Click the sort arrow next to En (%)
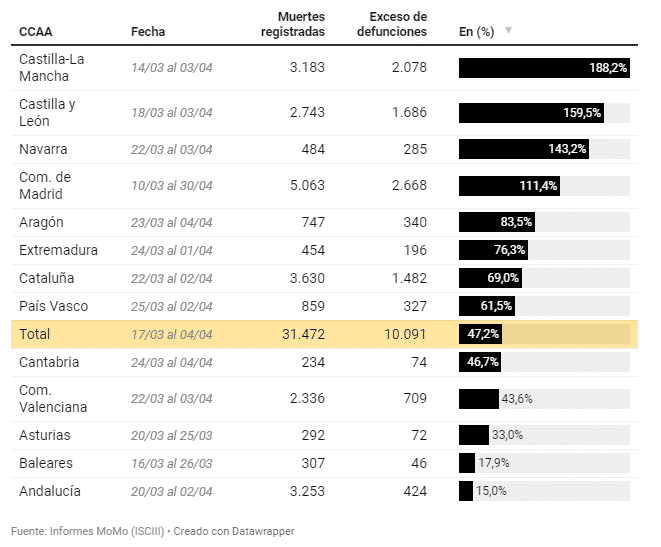Viewport: 661px width, 547px height. pyautogui.click(x=508, y=30)
